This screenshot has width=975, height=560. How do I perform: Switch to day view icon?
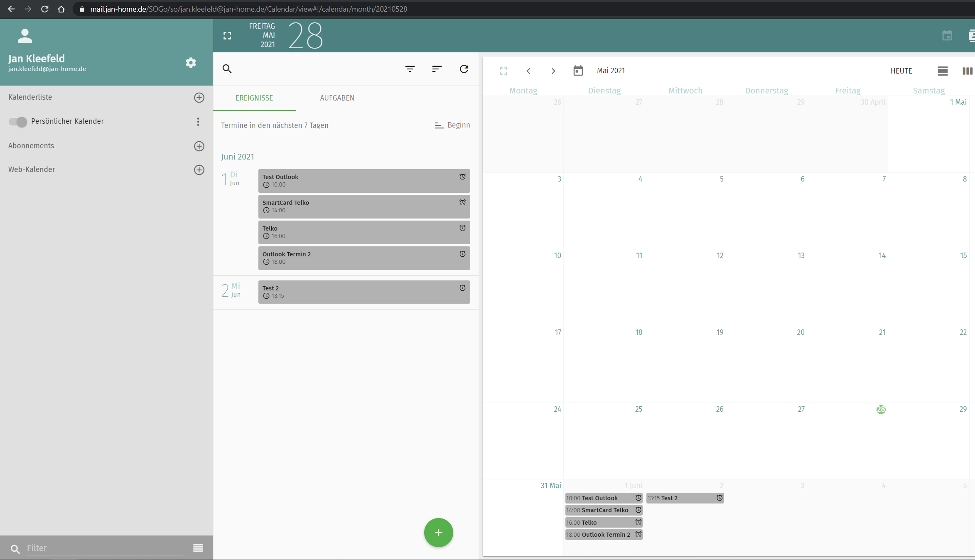(x=943, y=71)
